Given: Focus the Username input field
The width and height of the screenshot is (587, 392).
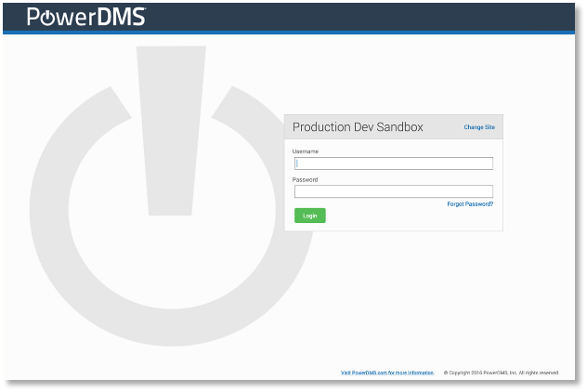Looking at the screenshot, I should coord(393,163).
